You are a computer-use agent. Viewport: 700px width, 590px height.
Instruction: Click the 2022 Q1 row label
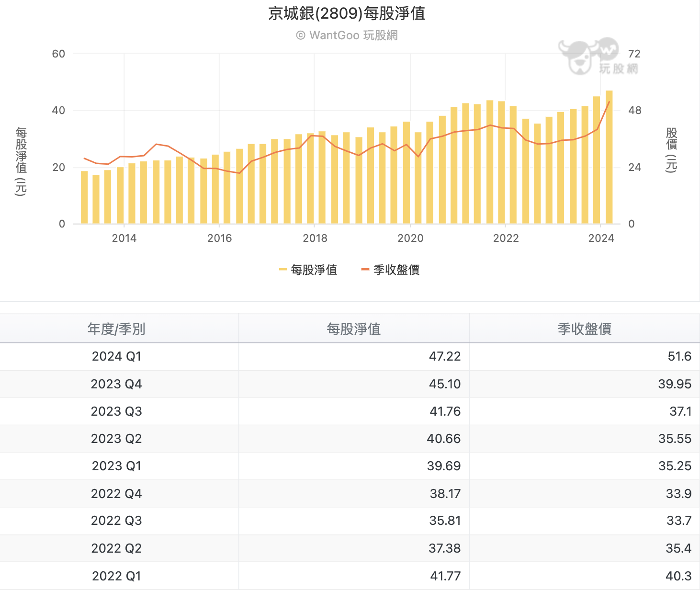coord(116,576)
